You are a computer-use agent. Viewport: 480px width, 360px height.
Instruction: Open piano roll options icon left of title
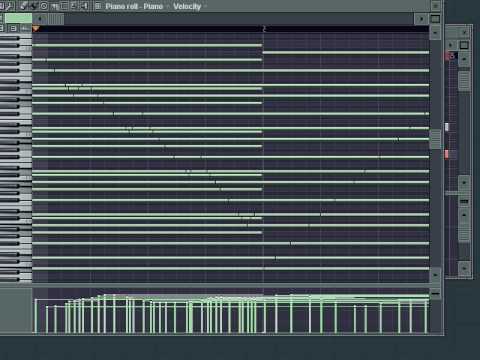coord(98,6)
